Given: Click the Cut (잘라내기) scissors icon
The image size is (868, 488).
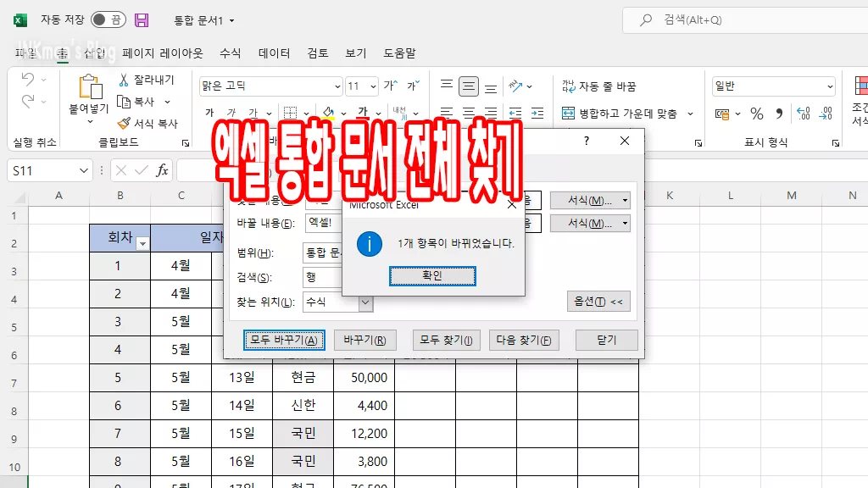Looking at the screenshot, I should point(124,80).
